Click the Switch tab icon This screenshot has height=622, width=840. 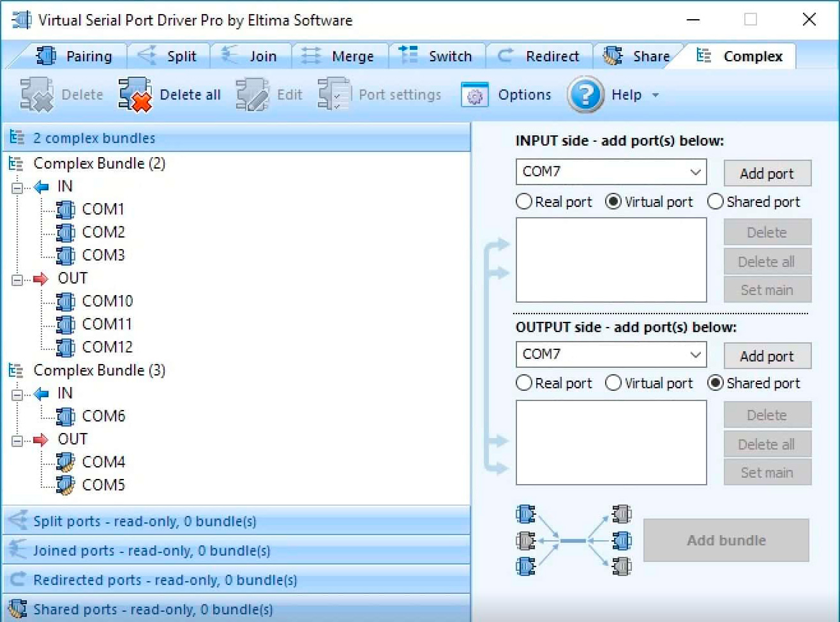pyautogui.click(x=408, y=56)
